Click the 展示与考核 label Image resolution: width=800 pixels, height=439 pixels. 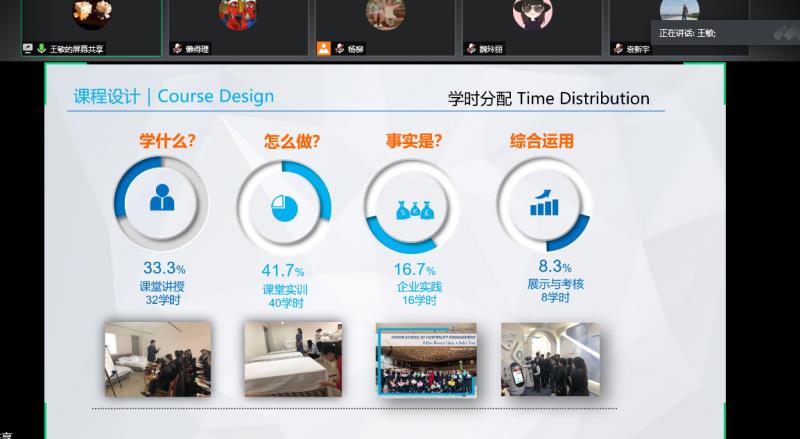click(556, 284)
